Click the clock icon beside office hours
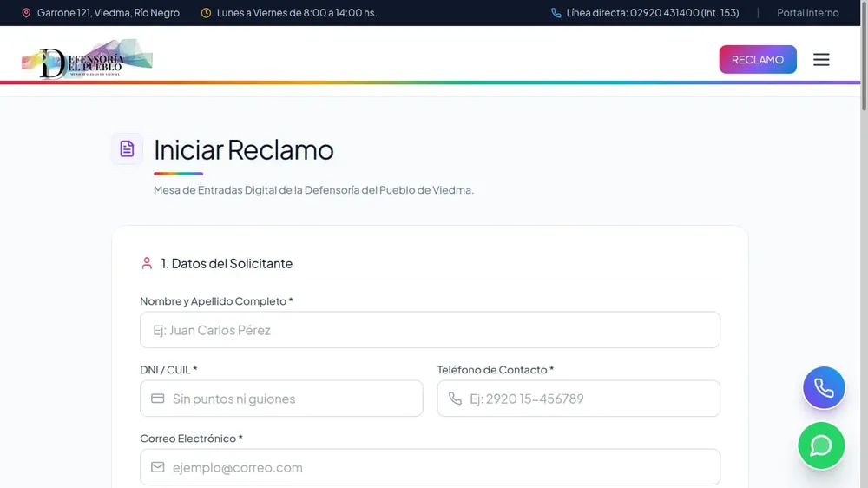 click(x=206, y=13)
